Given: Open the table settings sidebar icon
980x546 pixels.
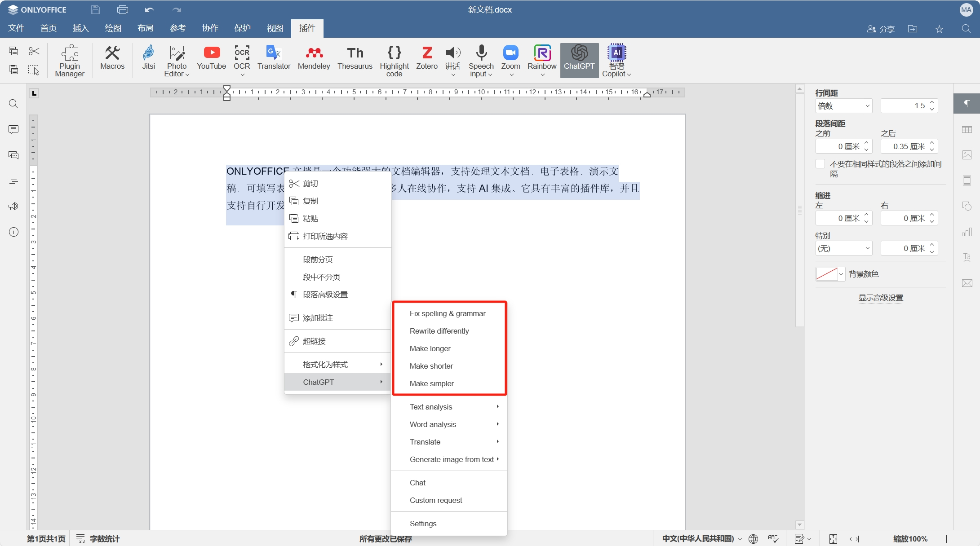Looking at the screenshot, I should (x=967, y=129).
